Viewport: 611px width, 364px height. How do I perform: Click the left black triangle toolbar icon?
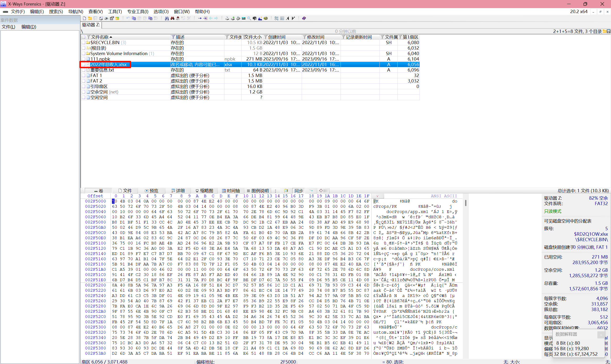pos(288,18)
